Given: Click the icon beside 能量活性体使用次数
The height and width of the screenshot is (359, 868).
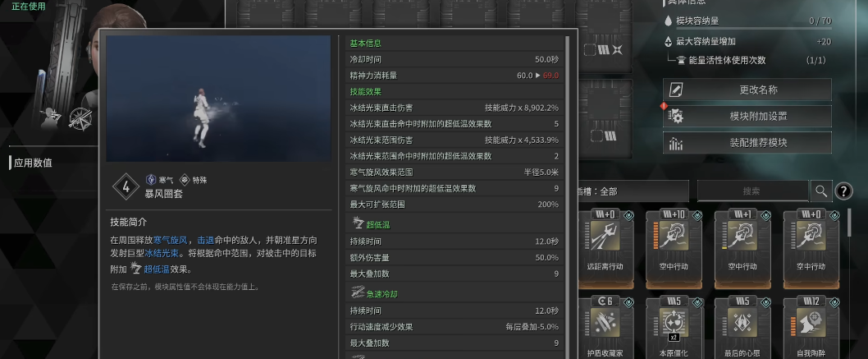Looking at the screenshot, I should [681, 61].
